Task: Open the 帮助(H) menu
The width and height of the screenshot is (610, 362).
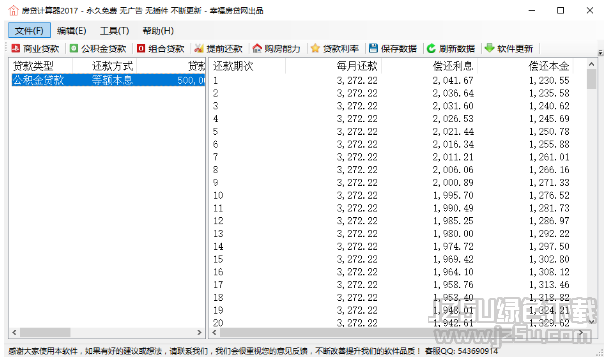Action: tap(158, 30)
